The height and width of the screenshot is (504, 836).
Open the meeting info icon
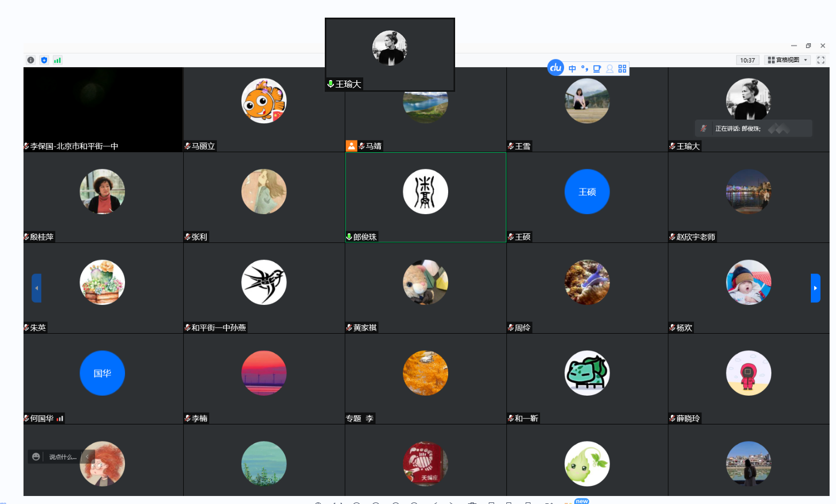pos(30,60)
